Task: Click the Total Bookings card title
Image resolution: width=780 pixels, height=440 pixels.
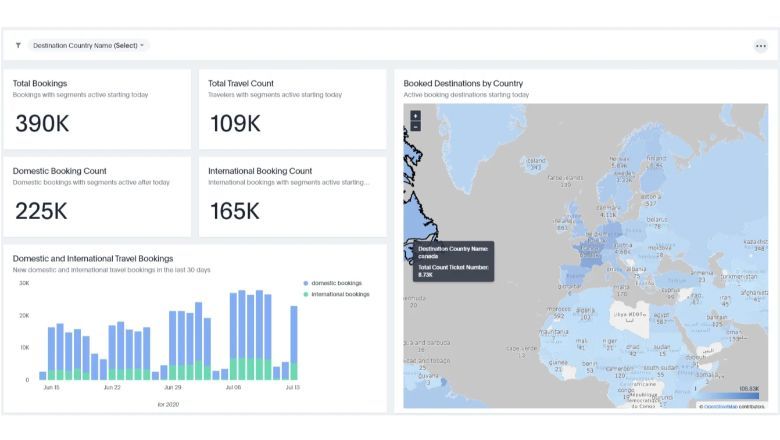Action: click(40, 83)
